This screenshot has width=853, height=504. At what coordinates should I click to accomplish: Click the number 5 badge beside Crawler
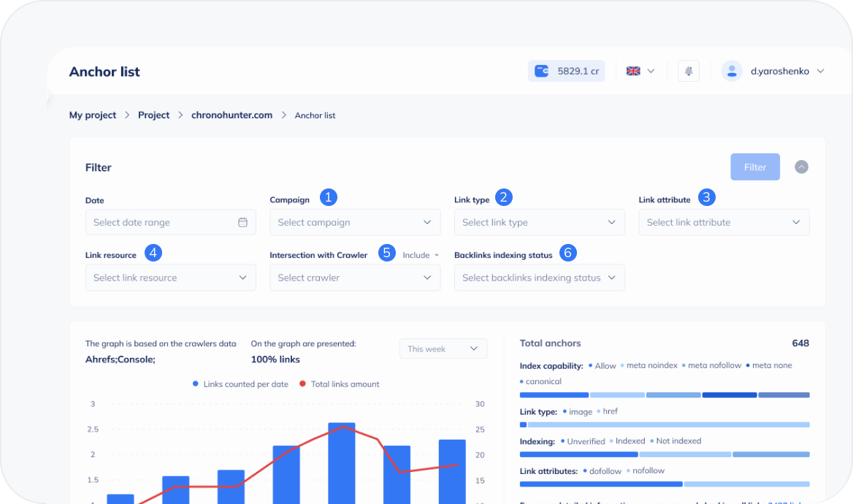(x=387, y=253)
